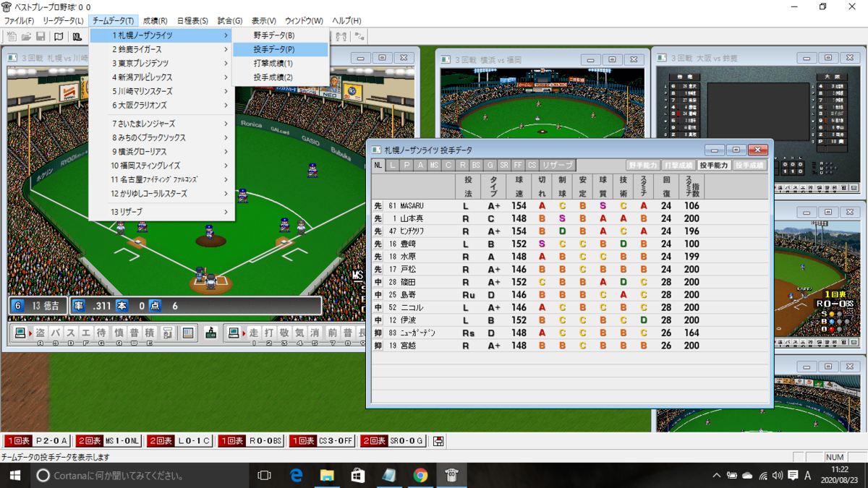This screenshot has width=868, height=488.
Task: Select 打撃成績(1) from the submenu
Action: (x=281, y=64)
